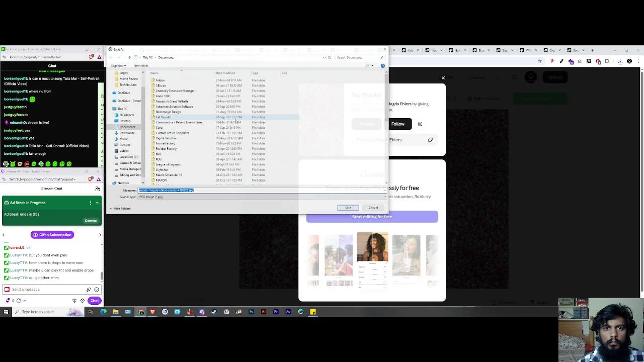The image size is (644, 362).
Task: Select OneDrive in navigation pane
Action: point(123,93)
